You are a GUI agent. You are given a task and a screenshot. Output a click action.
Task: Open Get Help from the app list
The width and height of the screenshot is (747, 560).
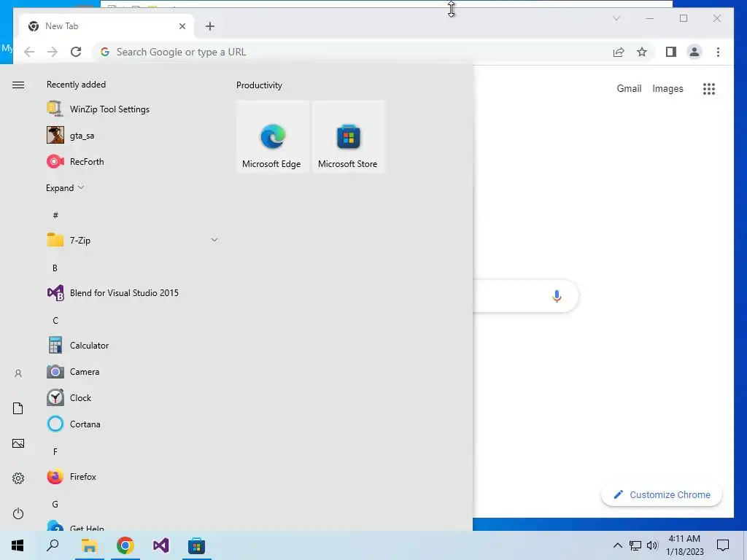[132, 526]
